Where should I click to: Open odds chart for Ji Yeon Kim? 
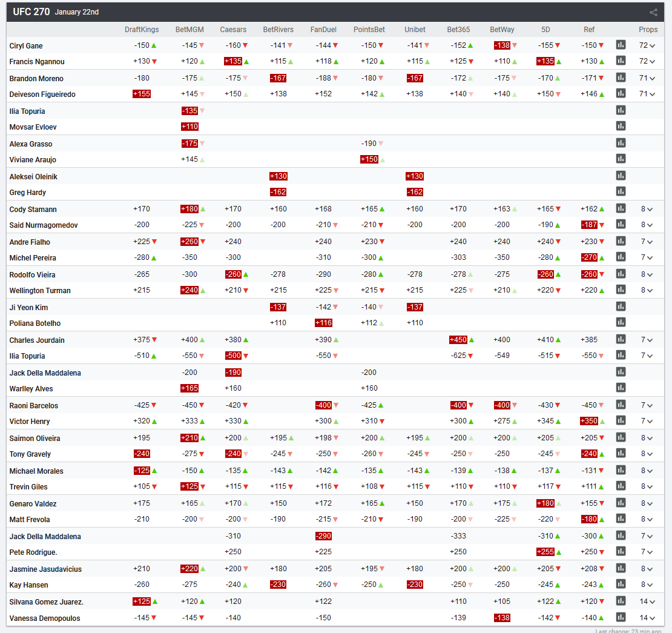(x=621, y=307)
